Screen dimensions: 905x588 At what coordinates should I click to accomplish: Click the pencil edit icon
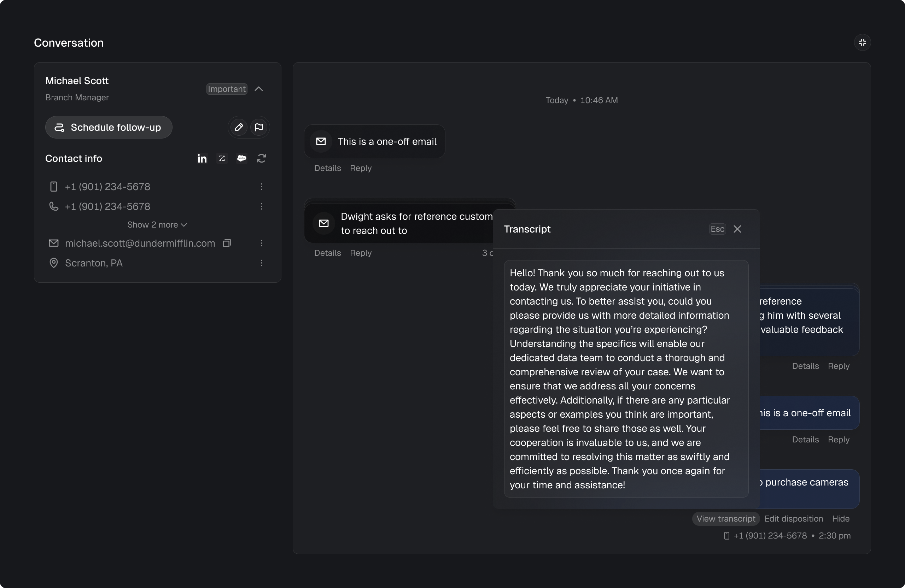[x=239, y=127]
